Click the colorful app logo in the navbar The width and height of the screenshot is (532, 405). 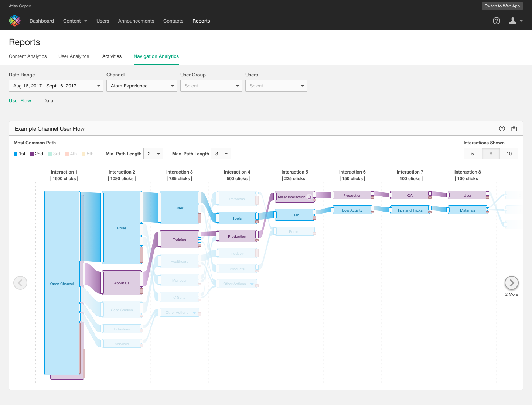[15, 21]
